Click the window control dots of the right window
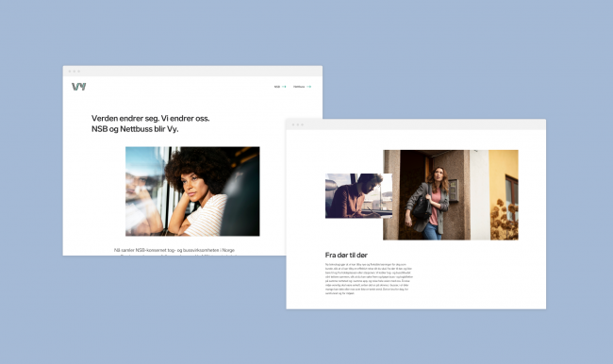Screen dimensions: 613x364 pyautogui.click(x=297, y=124)
